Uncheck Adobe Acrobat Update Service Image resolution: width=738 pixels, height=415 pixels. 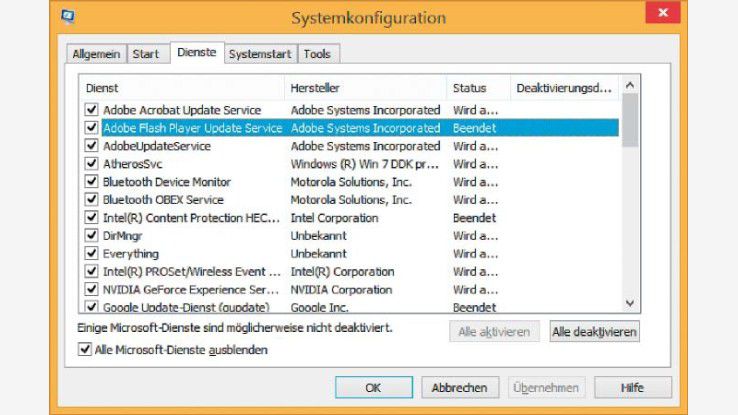coord(92,110)
